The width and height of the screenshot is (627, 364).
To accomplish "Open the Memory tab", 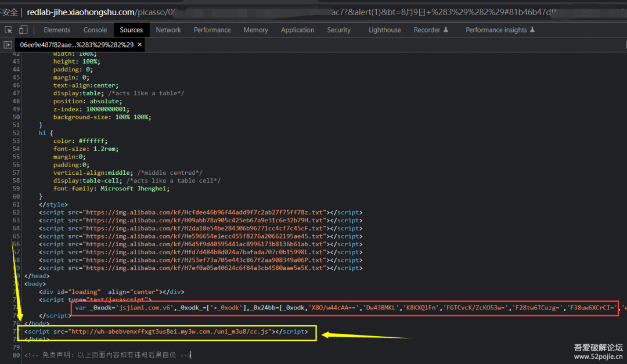I will (255, 30).
